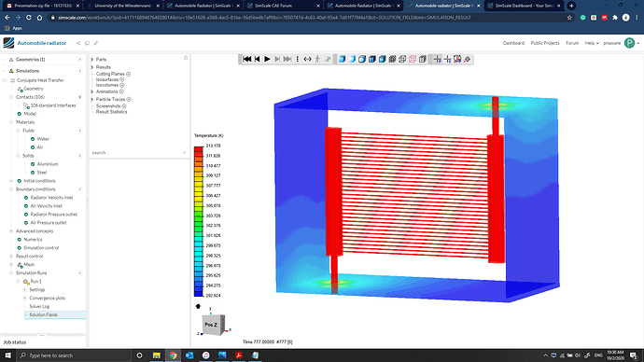Open the Help dropdown menu
This screenshot has width=644, height=362.
coord(592,43)
